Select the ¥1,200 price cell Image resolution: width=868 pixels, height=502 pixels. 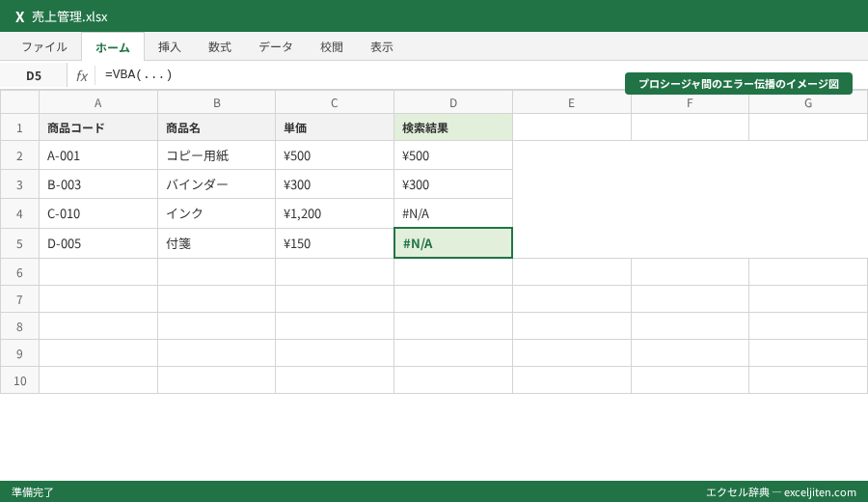[335, 213]
